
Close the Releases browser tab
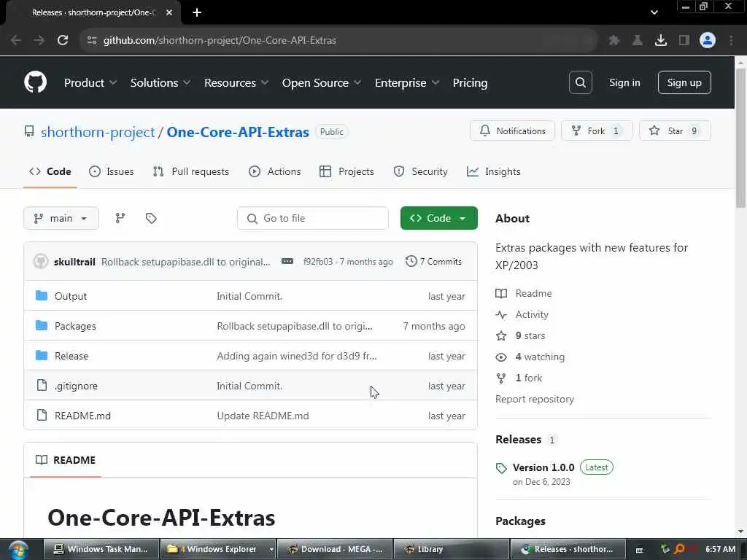tap(169, 12)
